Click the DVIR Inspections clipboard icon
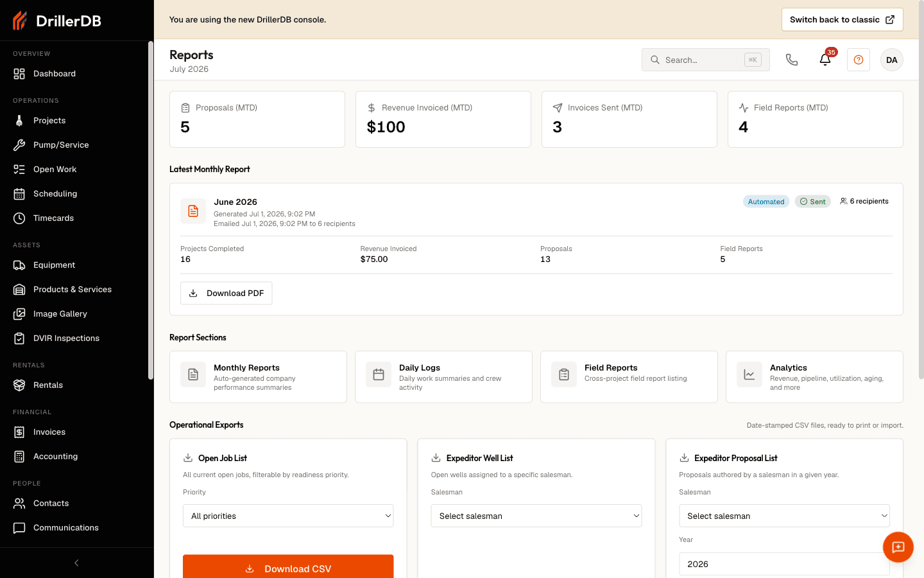Image resolution: width=924 pixels, height=578 pixels. [19, 338]
